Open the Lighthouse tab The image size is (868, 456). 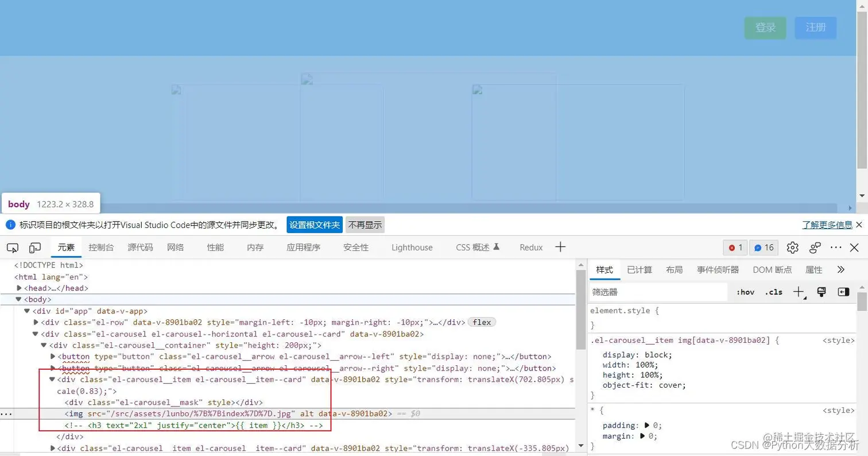pos(412,248)
